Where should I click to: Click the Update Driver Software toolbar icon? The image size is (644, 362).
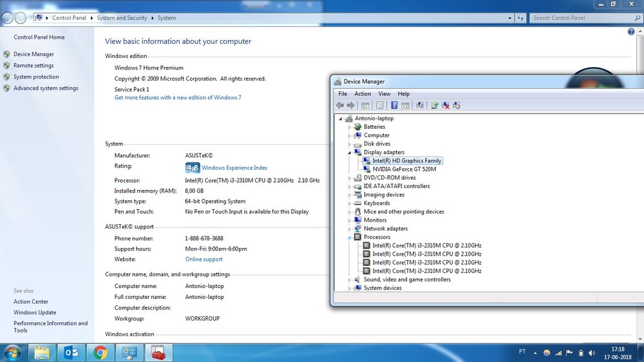point(435,106)
